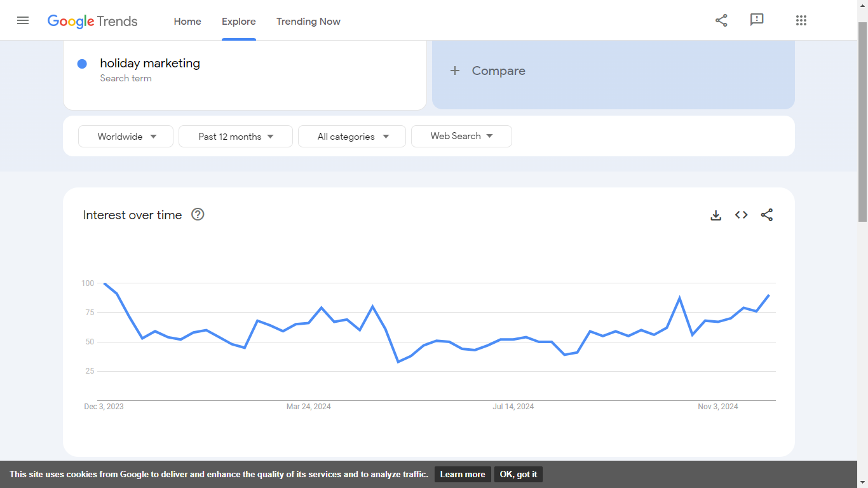Open the Worldwide region dropdown

coord(126,136)
